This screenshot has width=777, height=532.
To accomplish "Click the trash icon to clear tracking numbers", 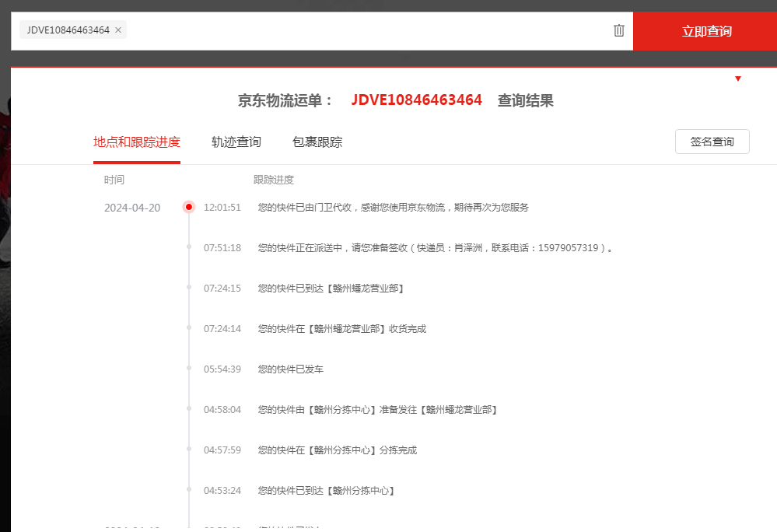I will (x=619, y=30).
